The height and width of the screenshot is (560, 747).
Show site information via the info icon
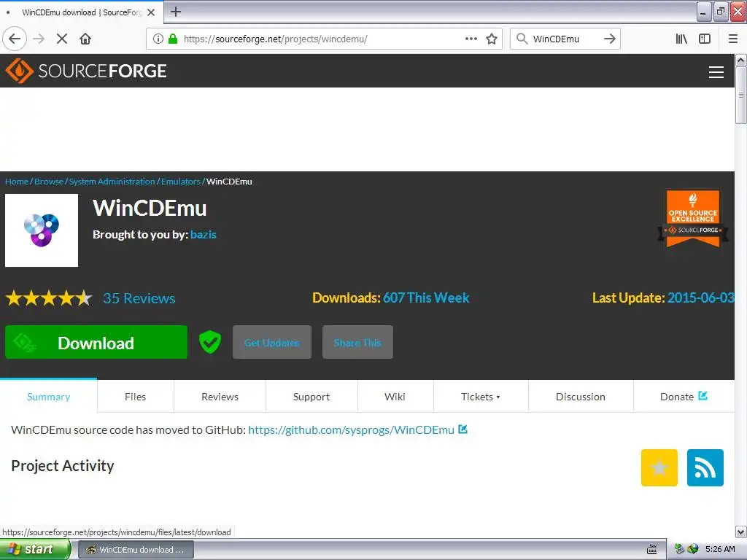click(x=158, y=39)
